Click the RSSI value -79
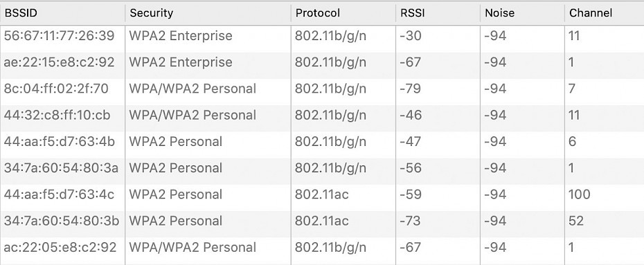Screen dimensions: 644x265 (411, 89)
